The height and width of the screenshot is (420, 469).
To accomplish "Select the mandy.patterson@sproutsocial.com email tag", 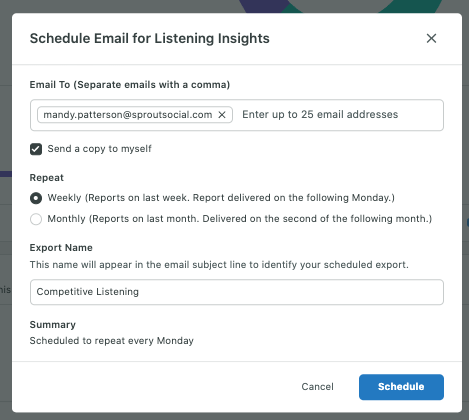I will point(128,115).
